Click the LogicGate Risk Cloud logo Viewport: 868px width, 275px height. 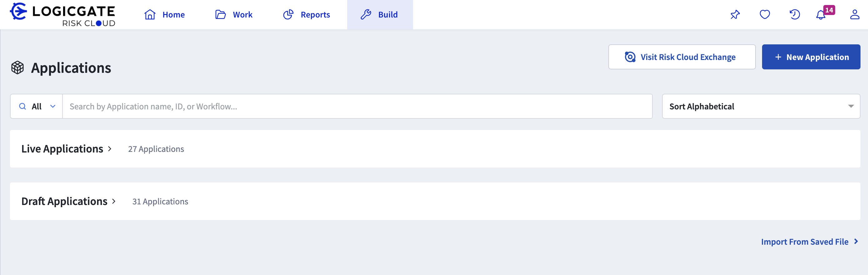click(63, 14)
